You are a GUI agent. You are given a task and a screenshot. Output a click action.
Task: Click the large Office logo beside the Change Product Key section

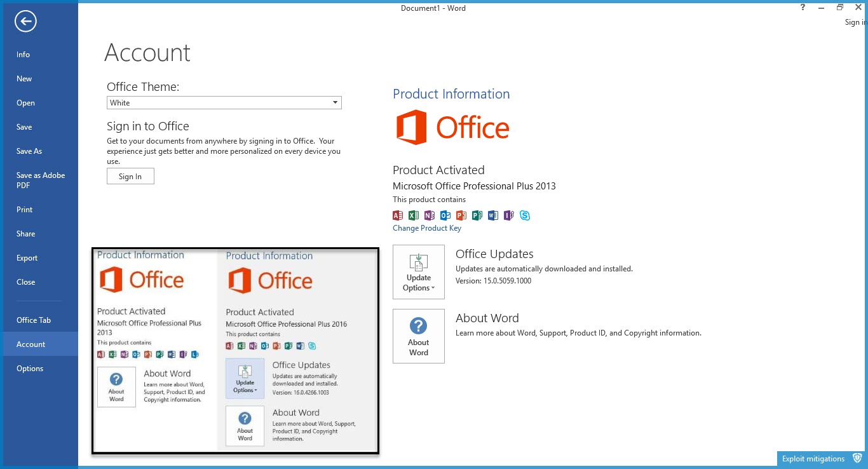452,127
